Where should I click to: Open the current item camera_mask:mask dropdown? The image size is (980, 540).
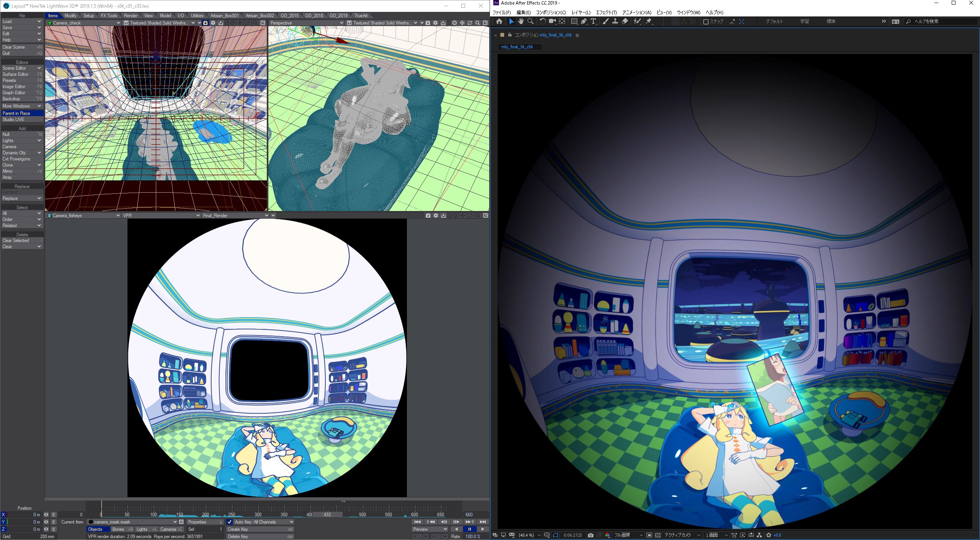pos(132,522)
